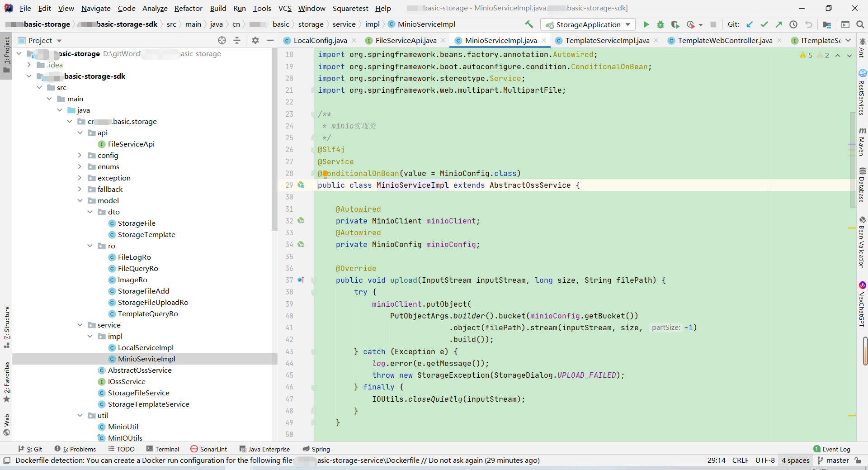The width and height of the screenshot is (868, 470).
Task: Click bean gutter icon on line 32
Action: (301, 221)
